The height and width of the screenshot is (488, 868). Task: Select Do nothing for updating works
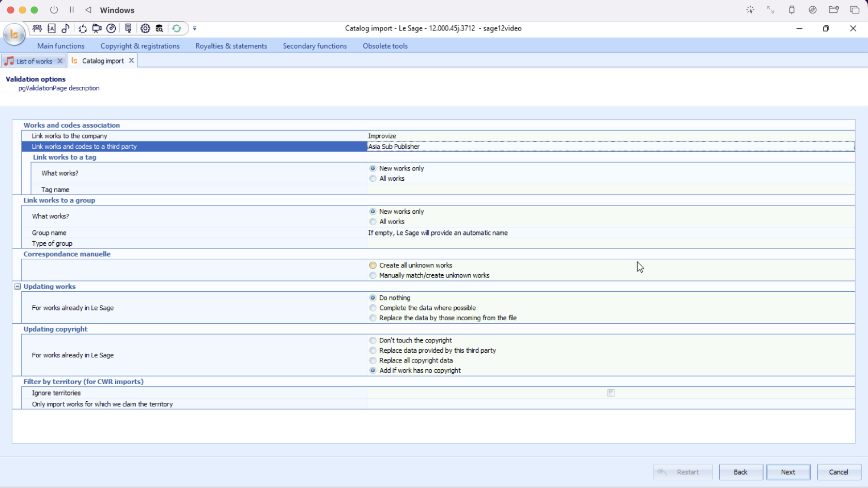pyautogui.click(x=390, y=298)
